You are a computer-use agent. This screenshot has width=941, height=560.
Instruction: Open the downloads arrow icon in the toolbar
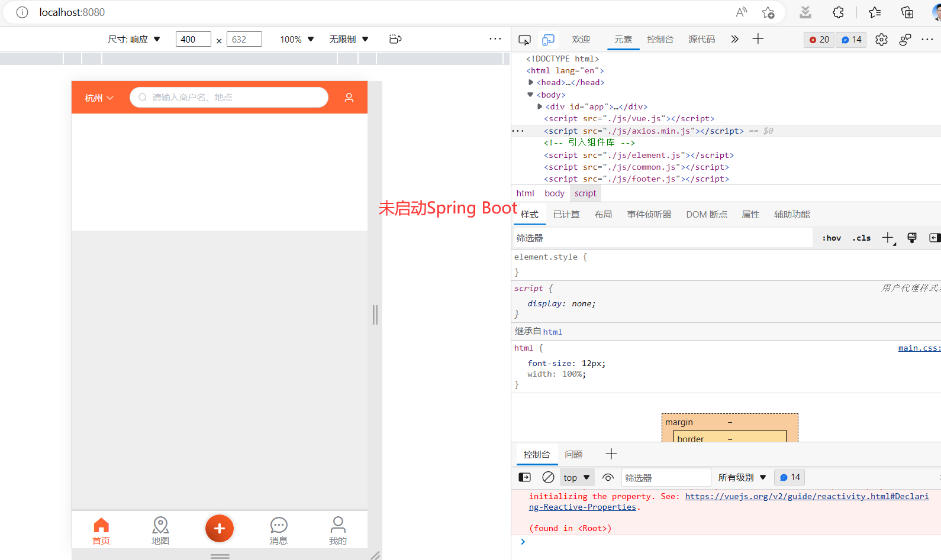(805, 12)
